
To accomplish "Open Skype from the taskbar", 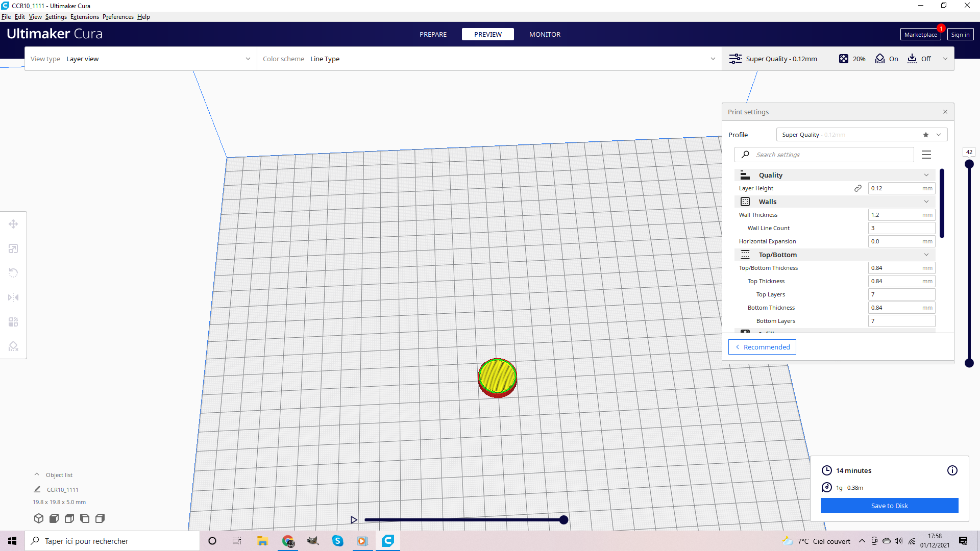I will (337, 541).
